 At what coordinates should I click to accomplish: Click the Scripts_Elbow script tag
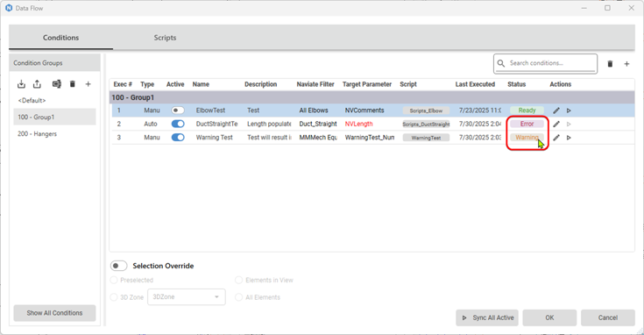[x=426, y=110]
